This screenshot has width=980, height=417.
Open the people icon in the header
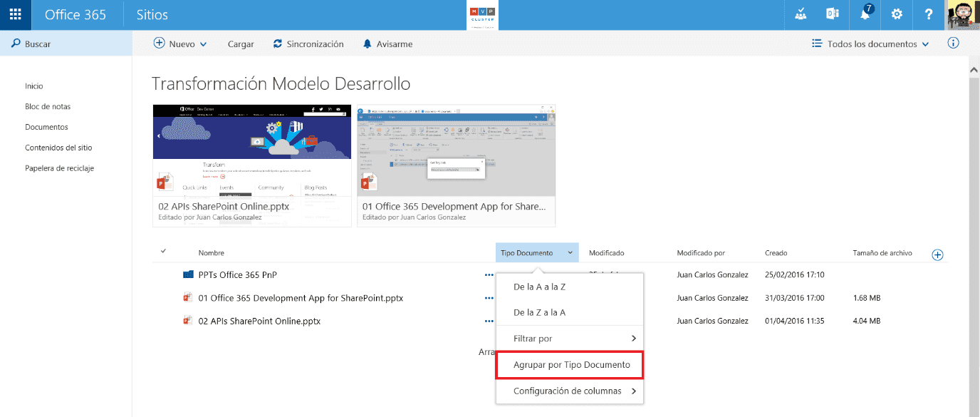click(x=801, y=14)
